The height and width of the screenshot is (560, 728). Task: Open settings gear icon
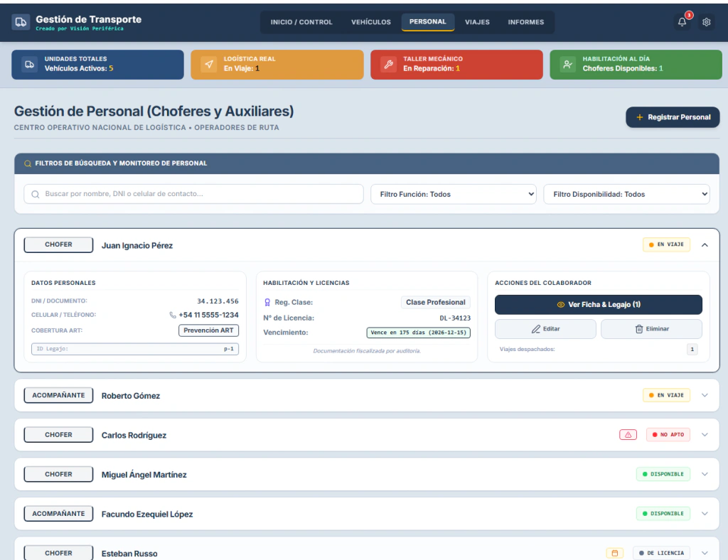707,22
